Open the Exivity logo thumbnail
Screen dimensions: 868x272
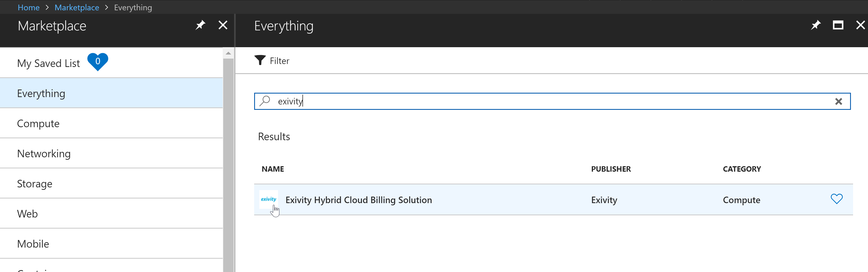pyautogui.click(x=269, y=200)
